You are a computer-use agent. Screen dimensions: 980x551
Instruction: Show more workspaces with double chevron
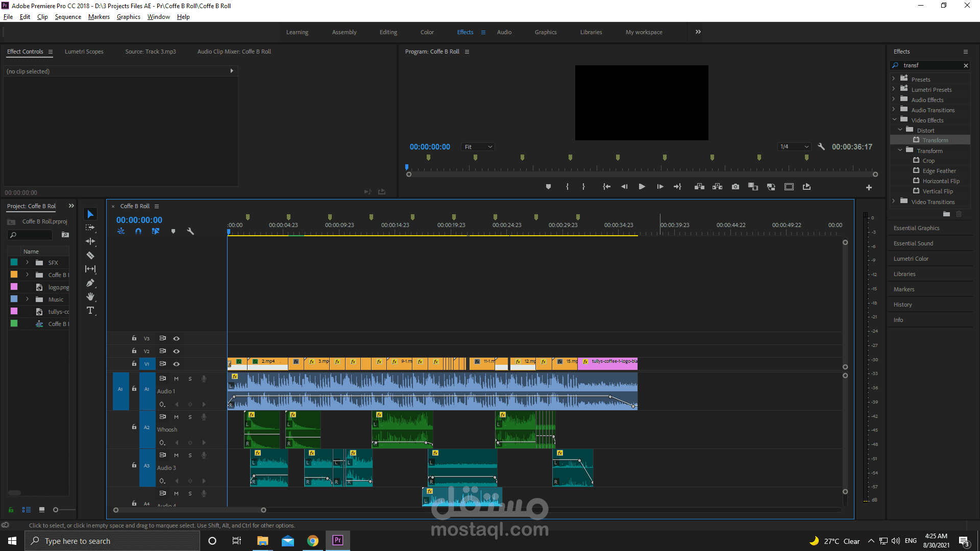click(x=698, y=32)
